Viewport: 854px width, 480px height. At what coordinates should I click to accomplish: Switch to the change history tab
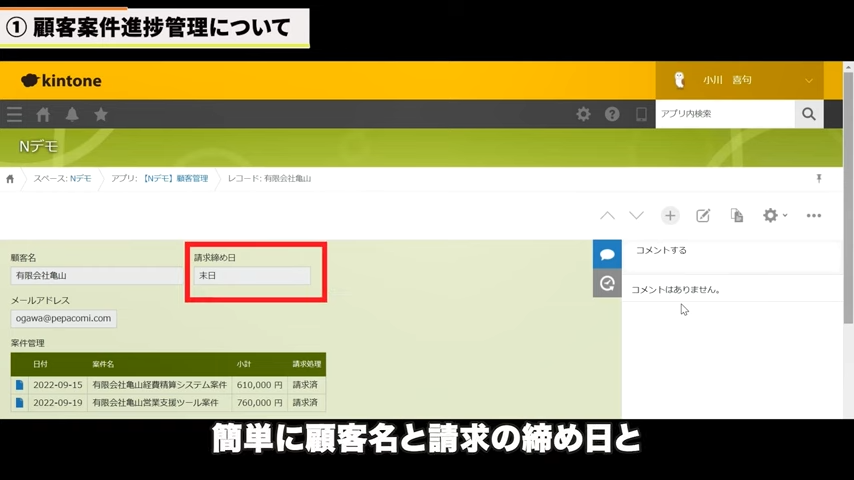point(607,283)
